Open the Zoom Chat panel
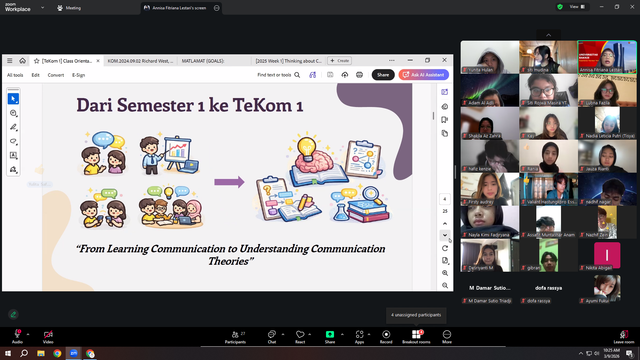 271,337
